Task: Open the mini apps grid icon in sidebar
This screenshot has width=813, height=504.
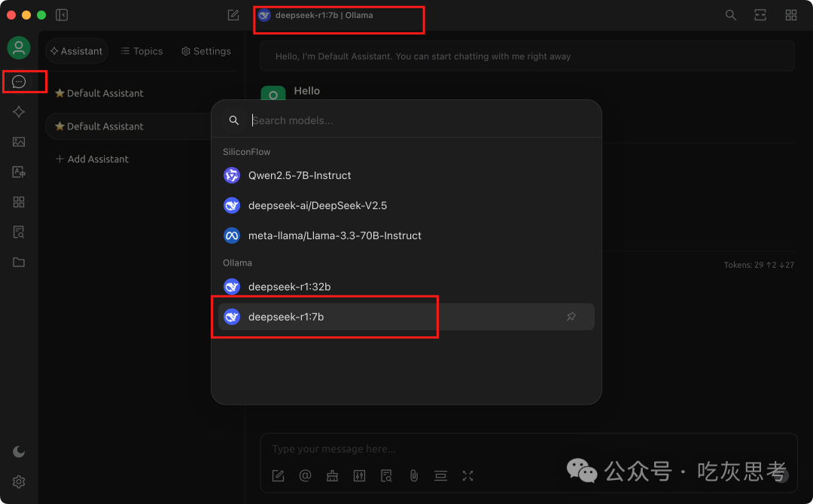Action: 19,202
